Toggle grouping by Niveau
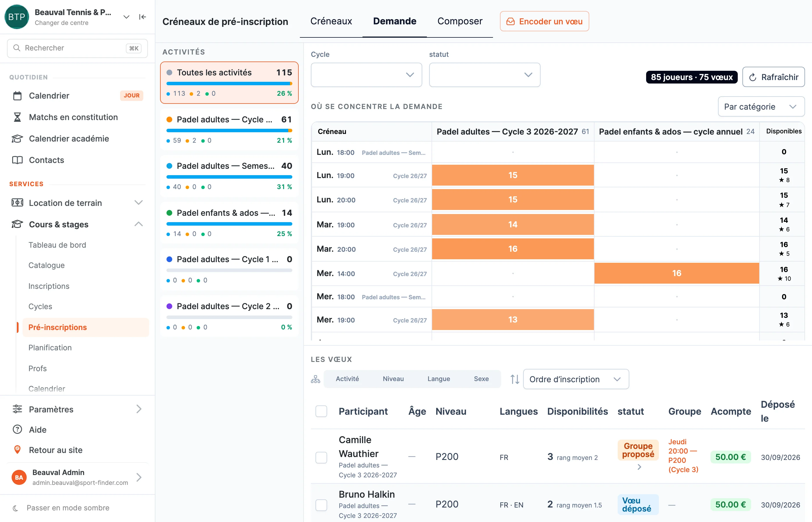812x522 pixels. pos(393,379)
